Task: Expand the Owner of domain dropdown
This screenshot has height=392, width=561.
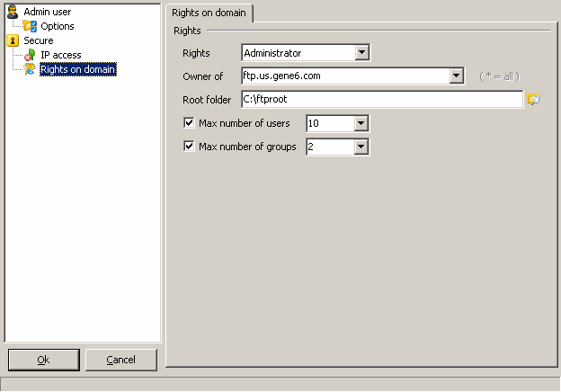Action: [x=456, y=76]
